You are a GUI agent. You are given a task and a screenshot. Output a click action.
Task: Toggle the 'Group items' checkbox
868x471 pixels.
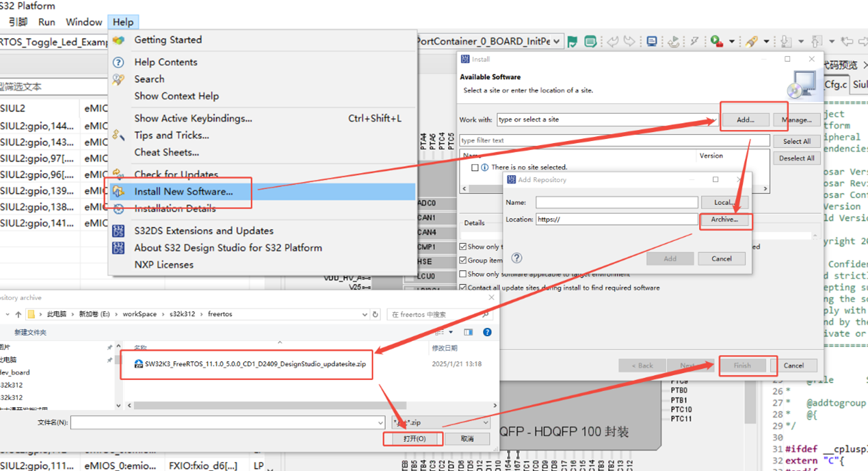463,260
